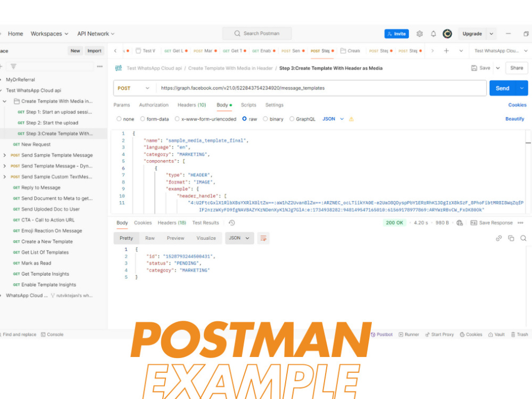Collapse Create Template With Media folder

click(x=5, y=102)
